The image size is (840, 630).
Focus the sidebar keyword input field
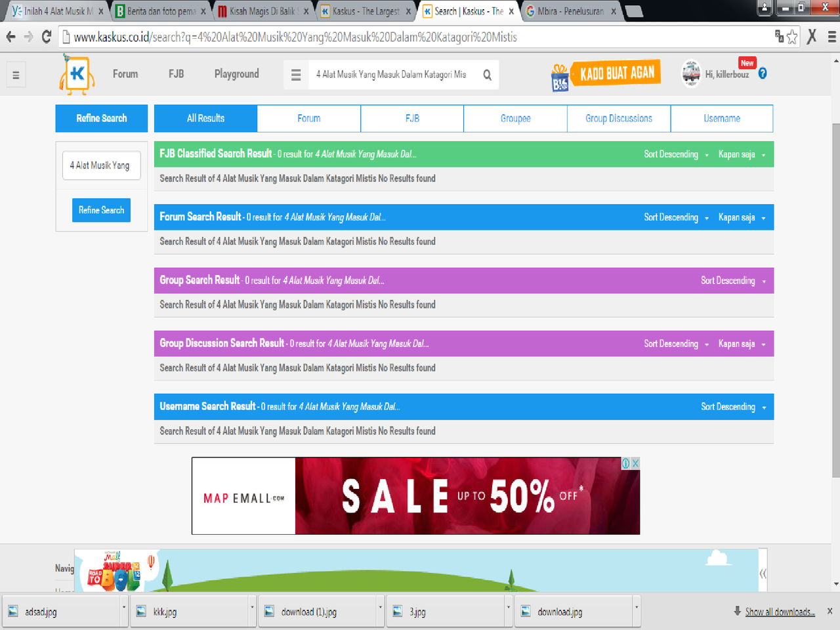(102, 165)
